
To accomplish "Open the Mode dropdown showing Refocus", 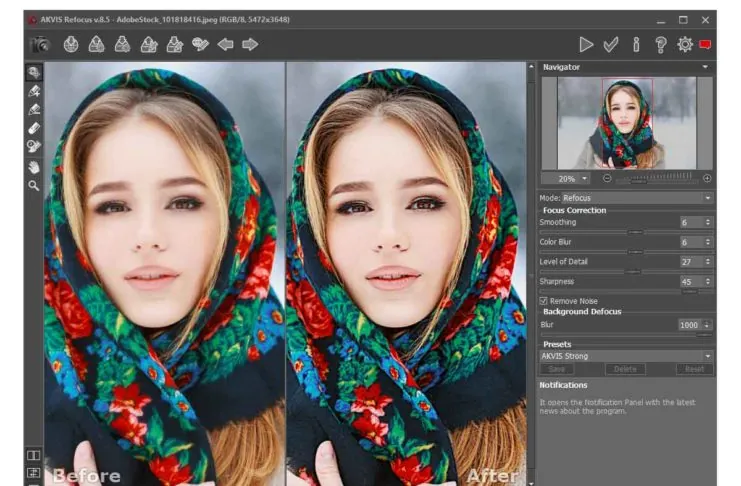I will point(638,198).
